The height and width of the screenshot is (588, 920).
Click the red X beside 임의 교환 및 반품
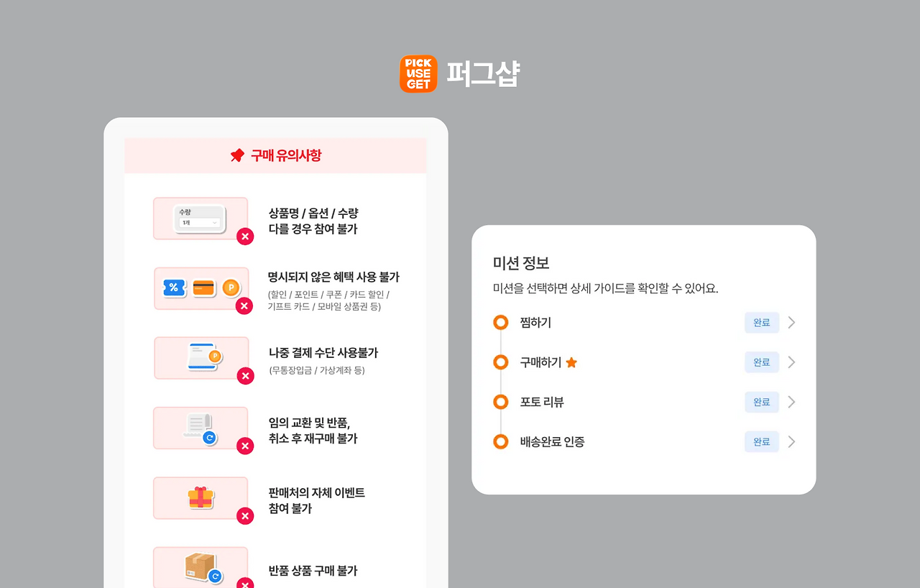point(245,446)
